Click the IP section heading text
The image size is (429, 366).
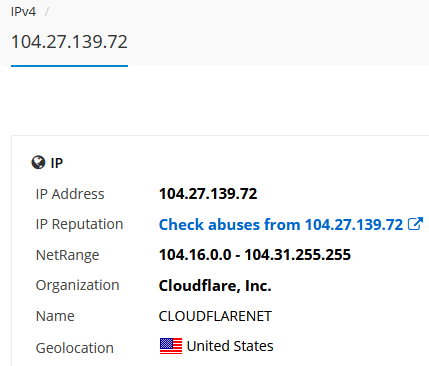click(57, 163)
